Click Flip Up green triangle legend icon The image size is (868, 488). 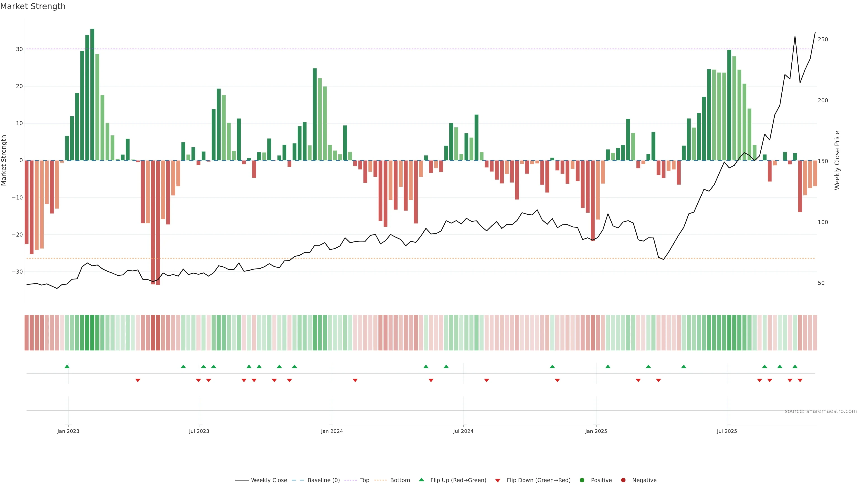(421, 480)
